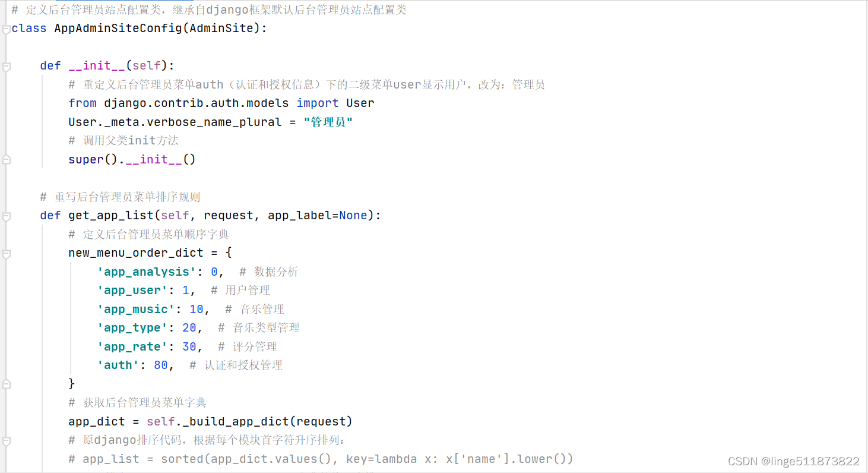
Task: Fold the new_menu_order_dict dictionary block
Action: [7, 254]
